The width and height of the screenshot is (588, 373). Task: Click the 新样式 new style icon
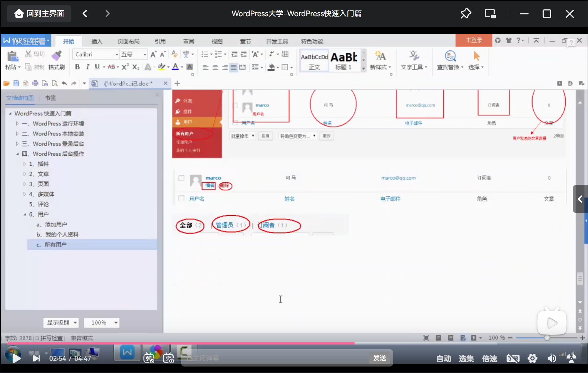click(x=380, y=56)
